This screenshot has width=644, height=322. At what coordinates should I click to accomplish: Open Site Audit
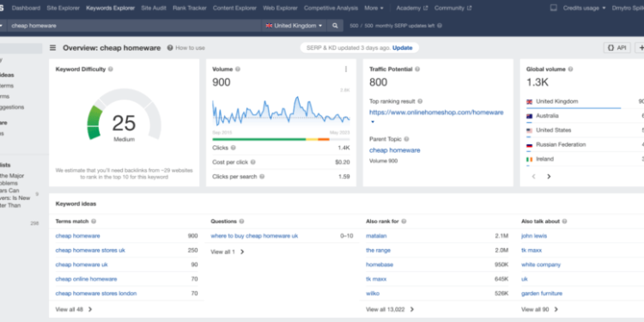(154, 8)
